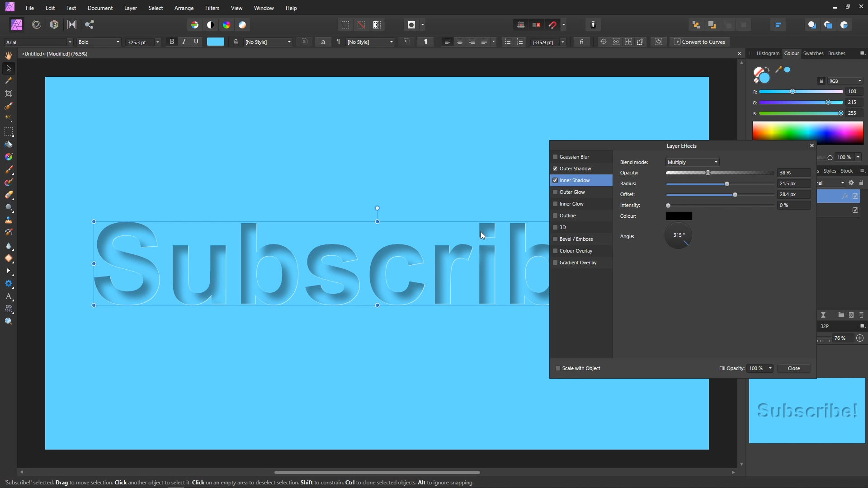
Task: Open the Arial font family dropdown
Action: click(x=39, y=42)
